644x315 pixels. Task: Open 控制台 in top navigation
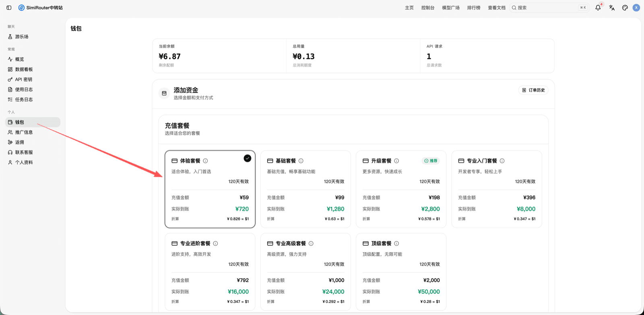(428, 8)
